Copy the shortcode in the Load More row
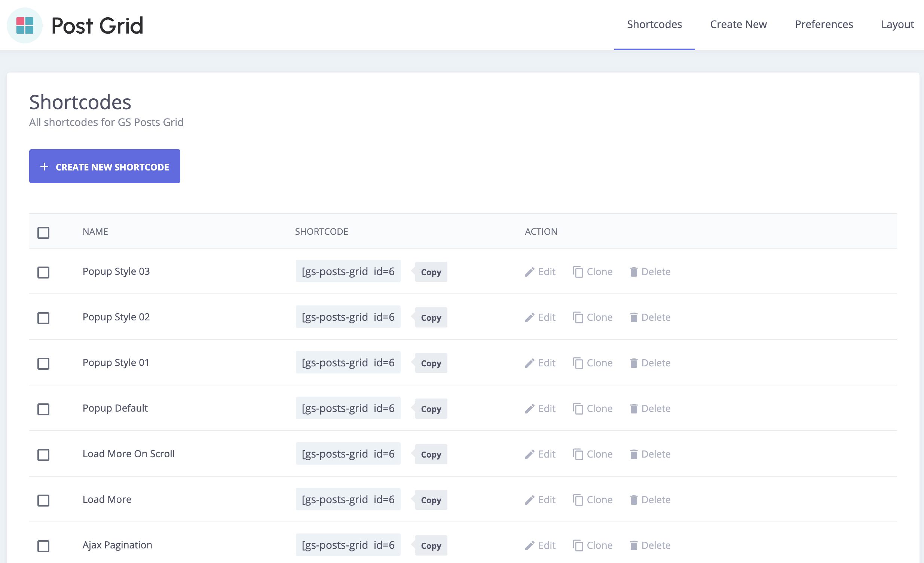Viewport: 924px width, 563px height. coord(431,501)
